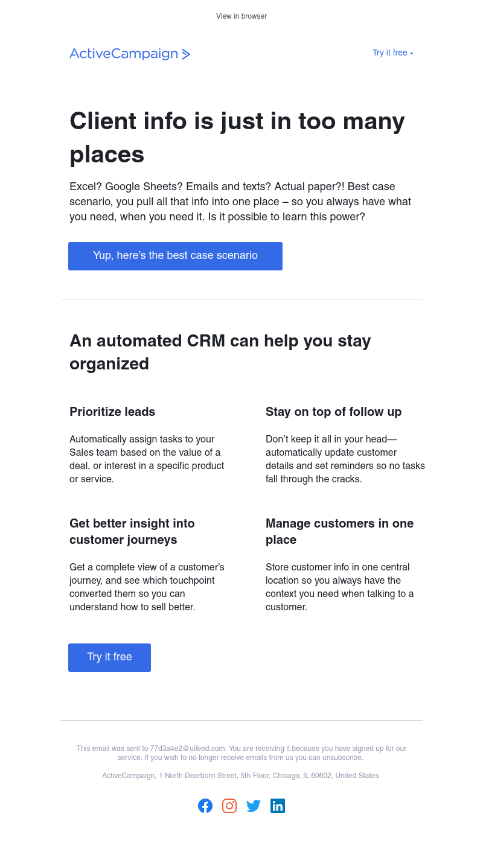Click the Excel Google Sheets intro paragraph
This screenshot has height=868, width=483.
point(240,202)
